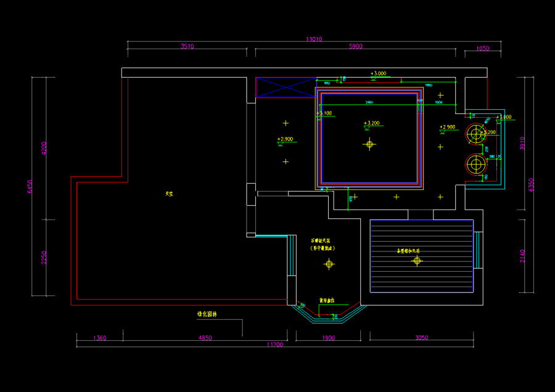Click the +3.100 elevation marker
Screen dimensions: 555x392
(x=324, y=115)
